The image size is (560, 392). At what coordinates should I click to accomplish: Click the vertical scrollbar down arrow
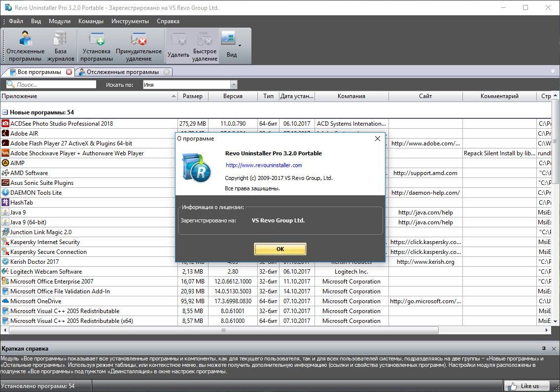(555, 321)
